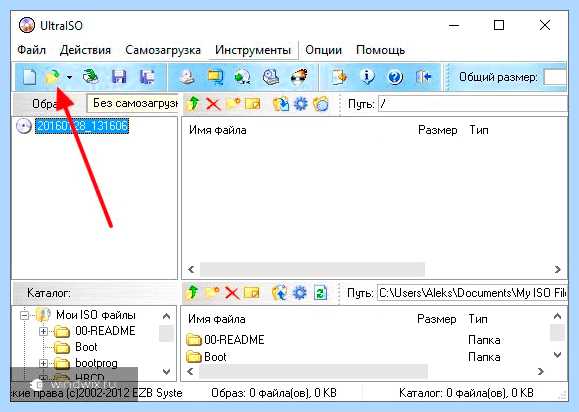Screen dimensions: 579x412
Task: Select the 20160728_131606 image root node
Action: [x=82, y=126]
